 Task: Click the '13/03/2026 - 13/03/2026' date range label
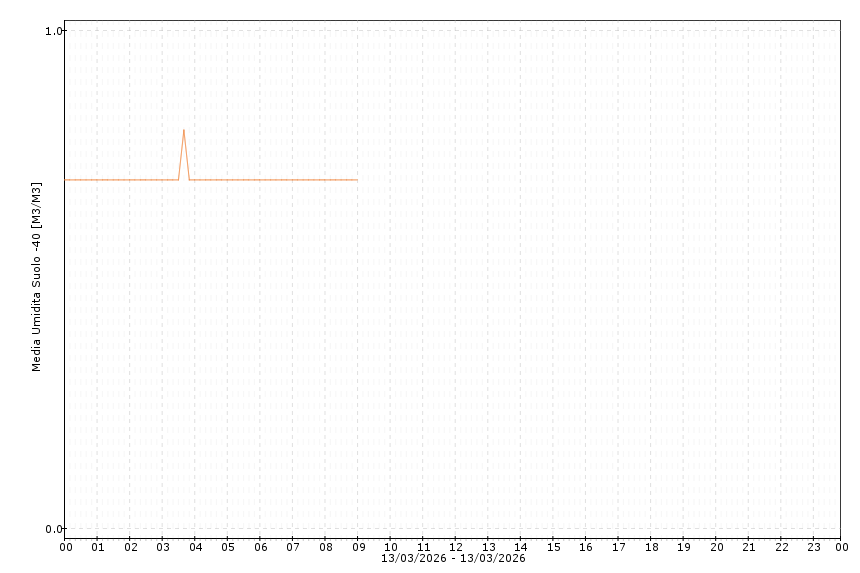click(453, 558)
